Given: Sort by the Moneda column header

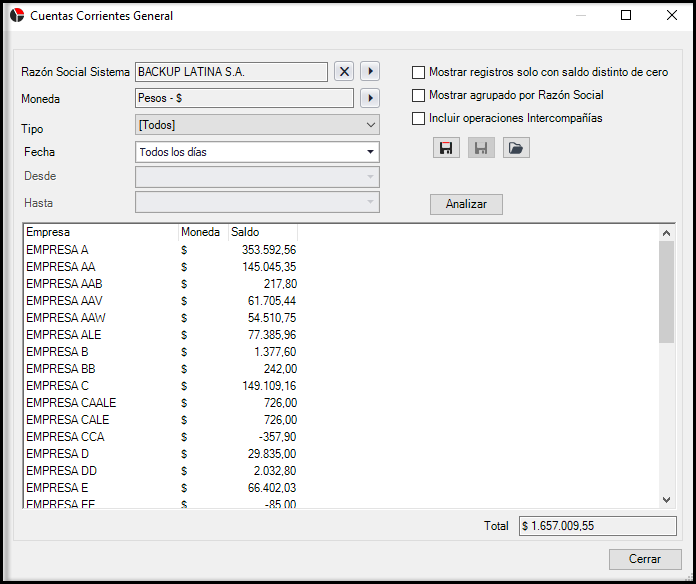Looking at the screenshot, I should (x=203, y=232).
